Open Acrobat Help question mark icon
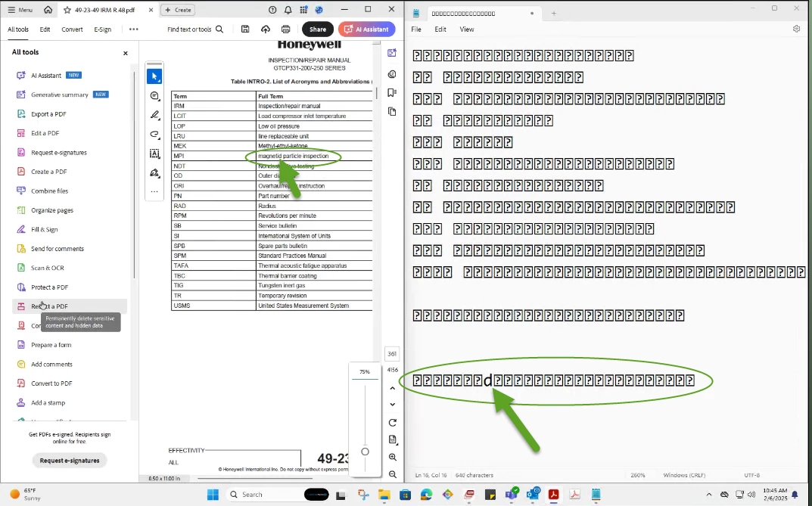 pos(272,10)
